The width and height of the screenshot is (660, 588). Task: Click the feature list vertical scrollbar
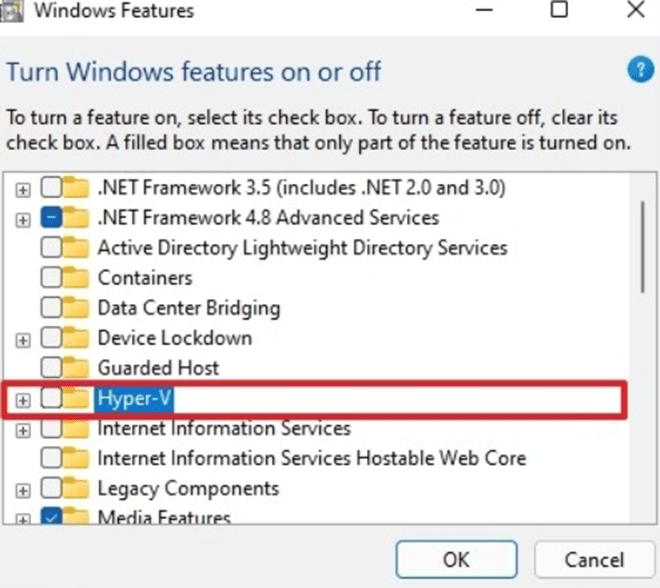coord(643,348)
